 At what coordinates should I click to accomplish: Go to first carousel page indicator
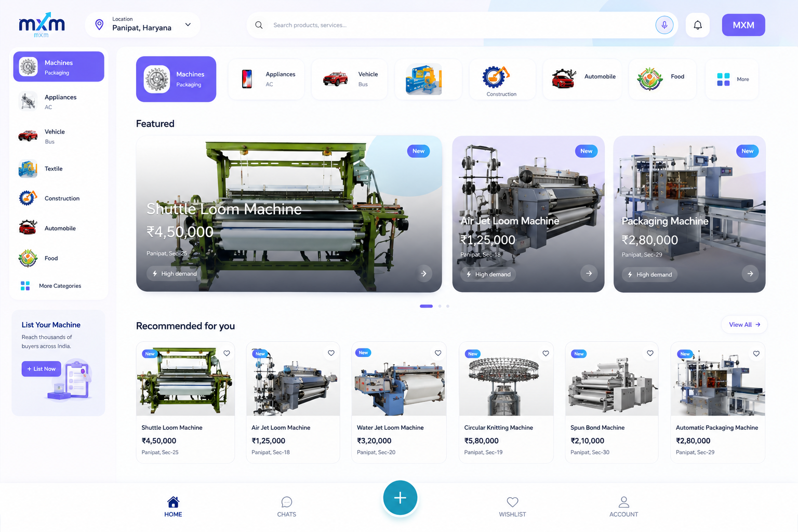[426, 306]
